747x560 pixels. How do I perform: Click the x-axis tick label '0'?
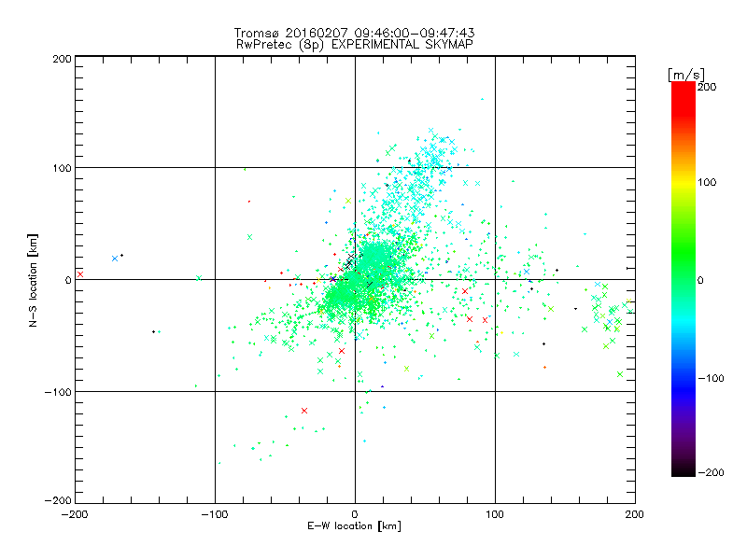pos(355,514)
